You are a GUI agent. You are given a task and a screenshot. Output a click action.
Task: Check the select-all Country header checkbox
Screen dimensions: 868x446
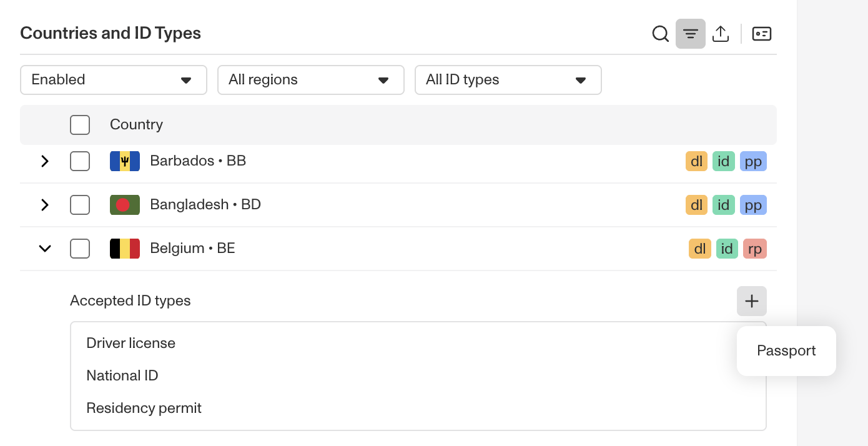(80, 125)
